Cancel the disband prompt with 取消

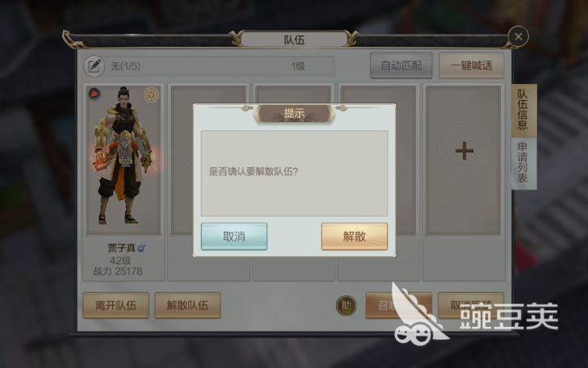coord(234,236)
